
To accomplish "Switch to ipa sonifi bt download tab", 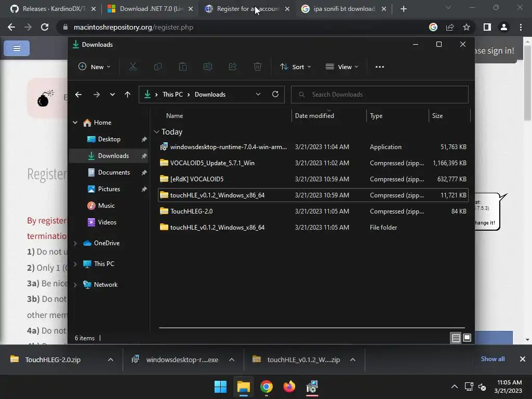I will 344,9.
